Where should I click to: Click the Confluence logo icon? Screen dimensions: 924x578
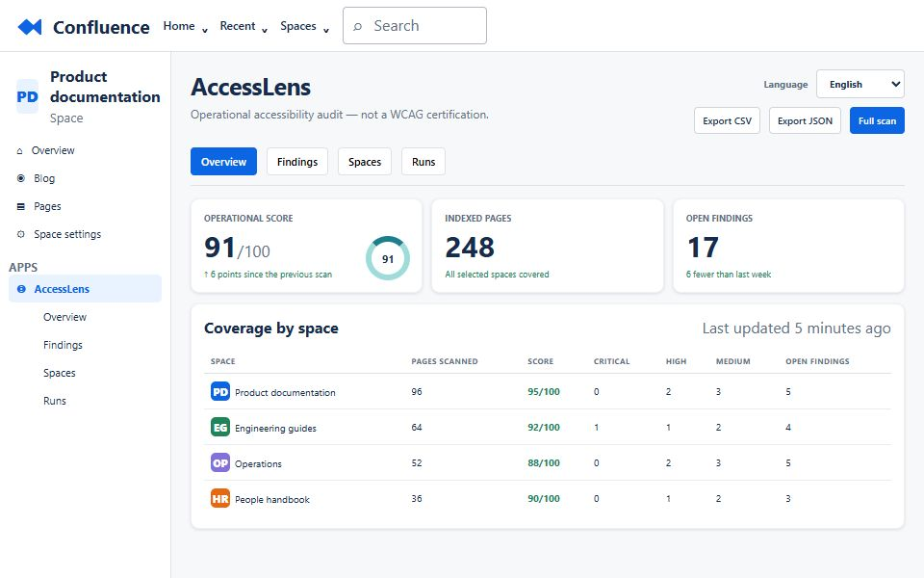(30, 27)
